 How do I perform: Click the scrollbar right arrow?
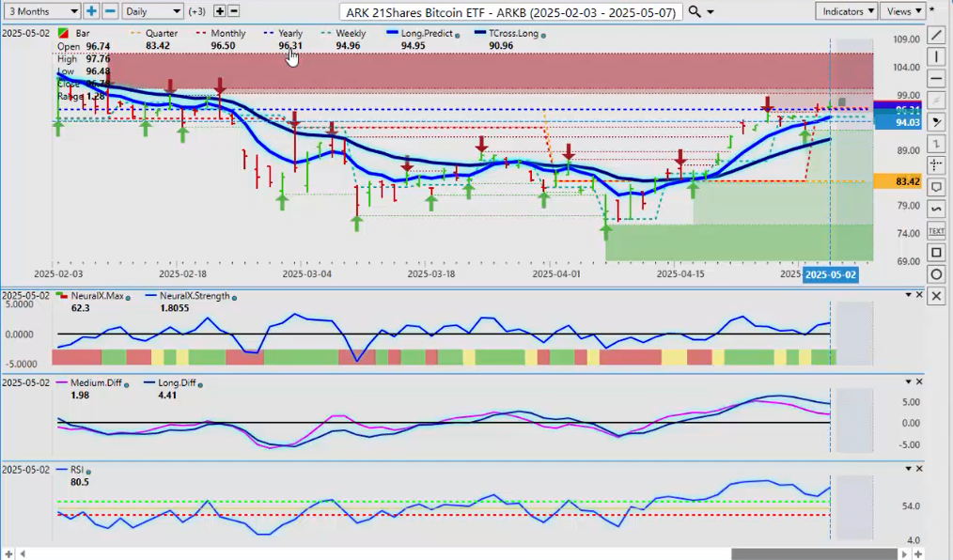click(x=904, y=554)
